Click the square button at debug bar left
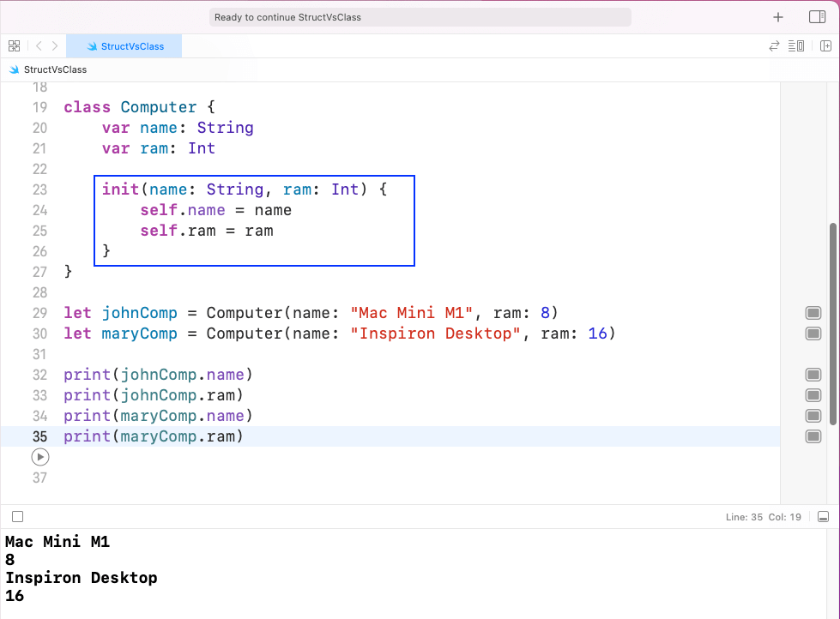 18,517
